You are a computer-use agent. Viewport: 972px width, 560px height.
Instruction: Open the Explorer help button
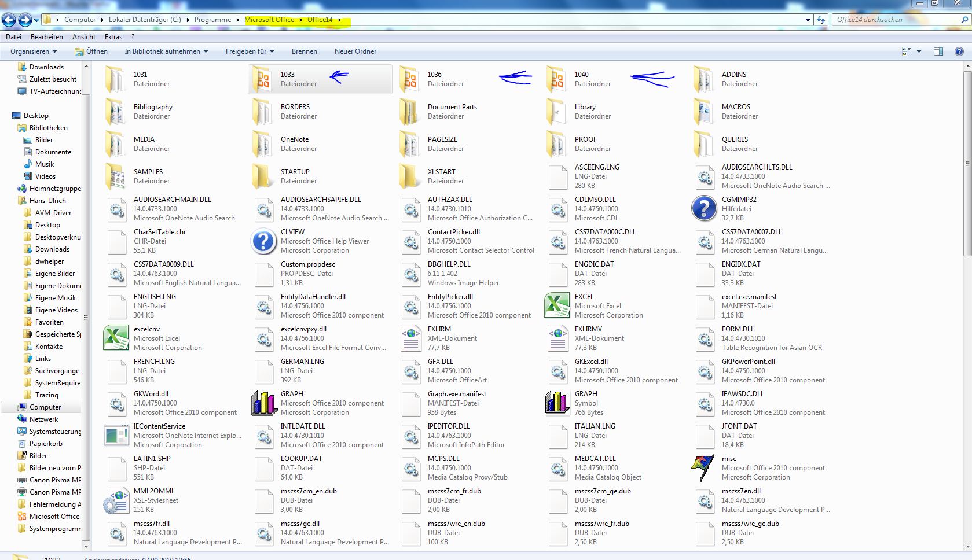(x=959, y=51)
